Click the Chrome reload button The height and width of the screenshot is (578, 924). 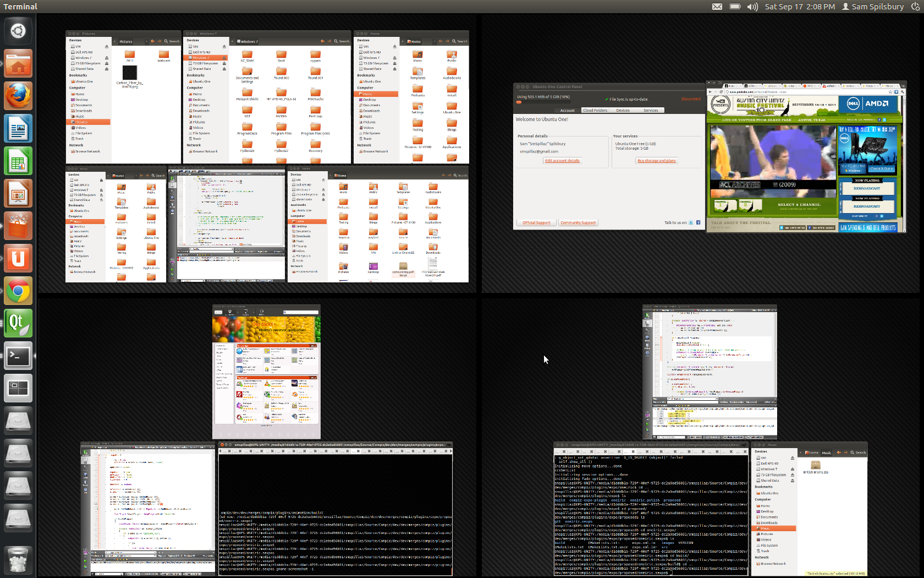721,92
